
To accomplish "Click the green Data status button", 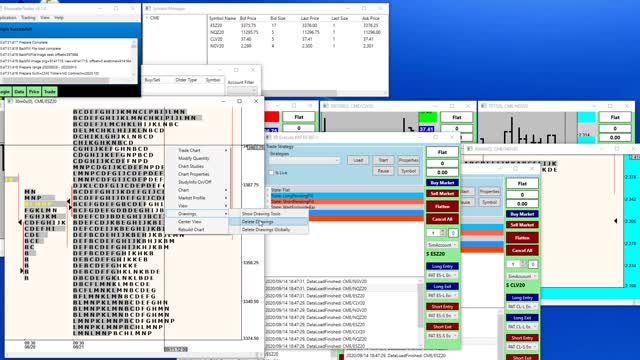I will 19,92.
